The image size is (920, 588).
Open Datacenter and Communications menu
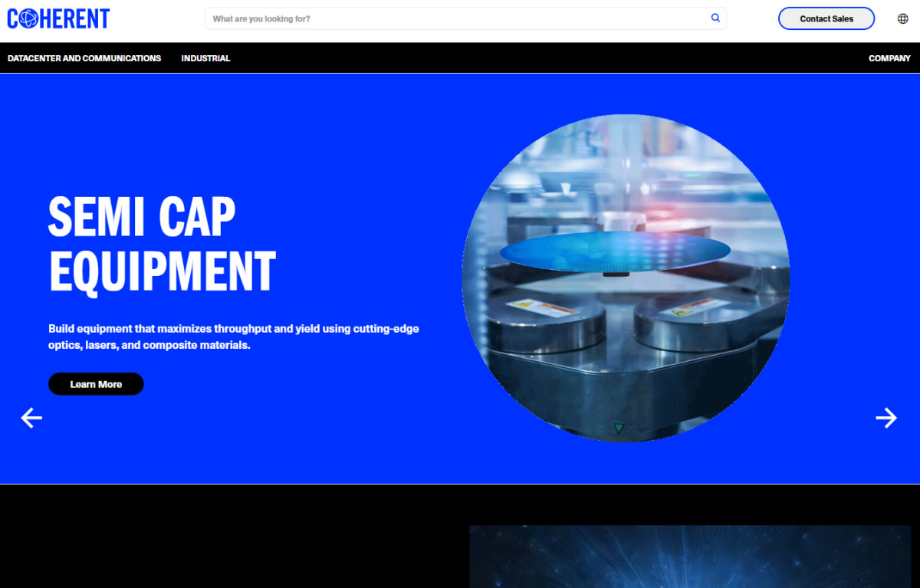tap(84, 58)
